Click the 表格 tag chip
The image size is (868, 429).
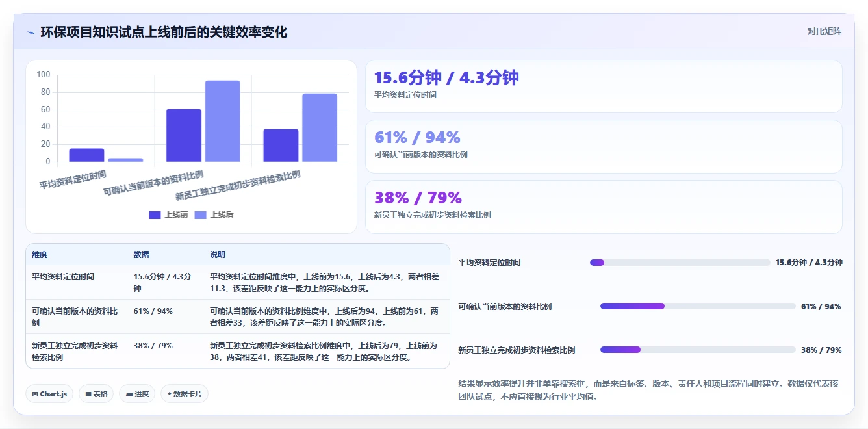pos(96,394)
